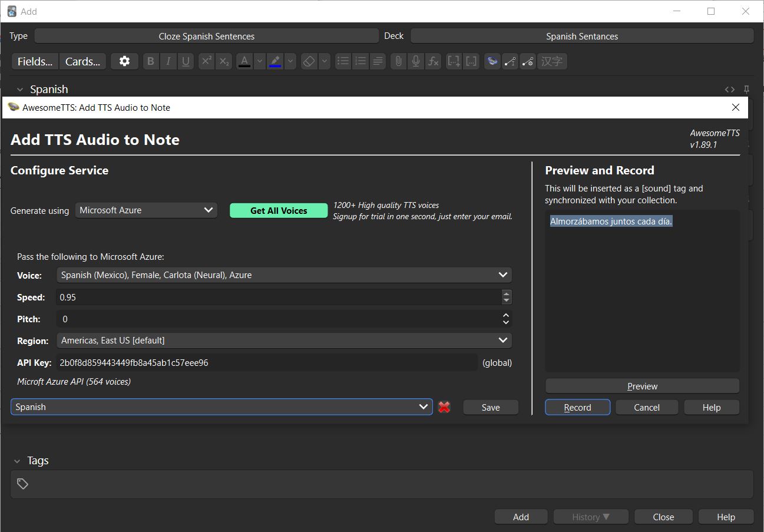The image size is (764, 532).
Task: Open Help in the Add window
Action: tap(726, 517)
